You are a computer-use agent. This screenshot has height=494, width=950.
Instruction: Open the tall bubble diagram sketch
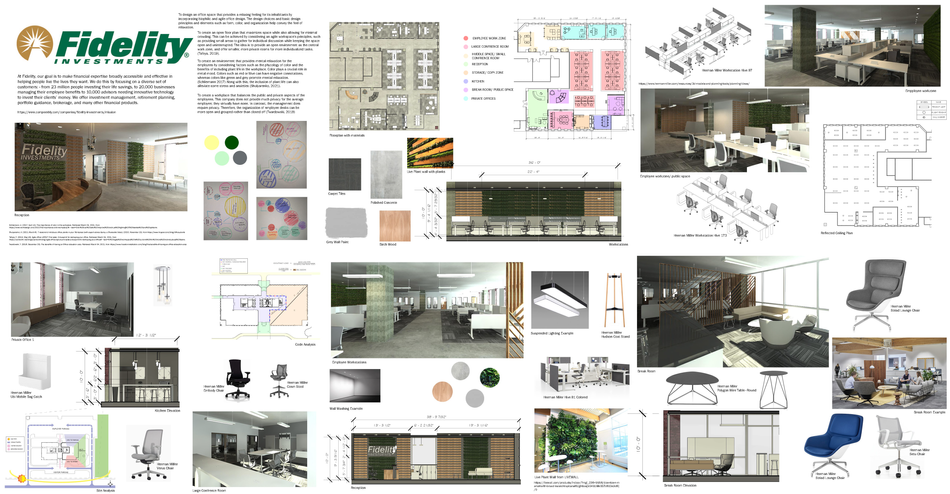(281, 155)
